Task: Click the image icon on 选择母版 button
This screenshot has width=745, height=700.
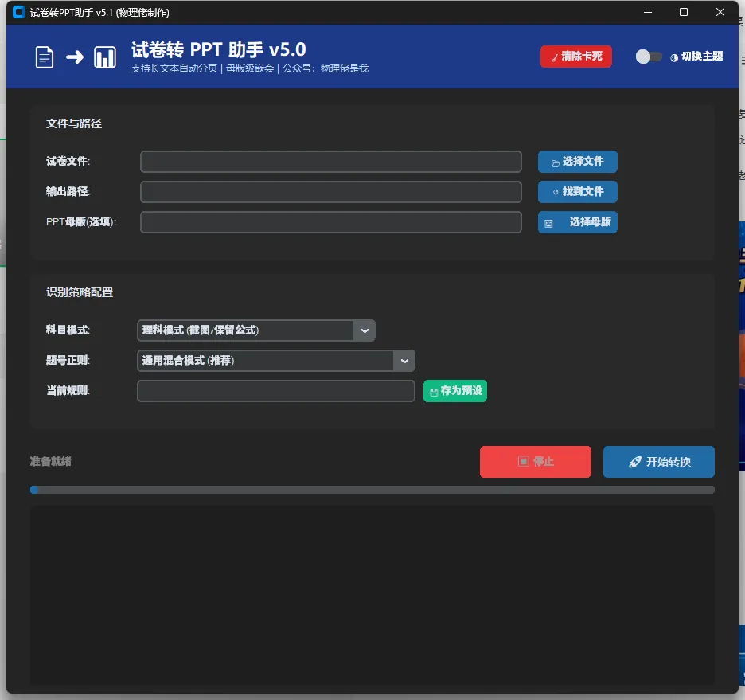Action: (548, 222)
